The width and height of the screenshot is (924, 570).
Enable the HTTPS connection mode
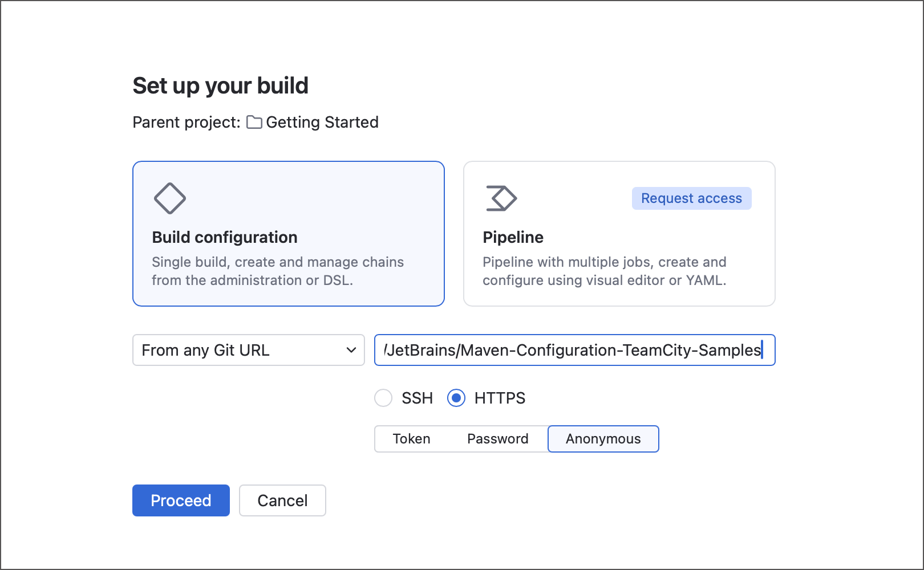[x=456, y=398]
